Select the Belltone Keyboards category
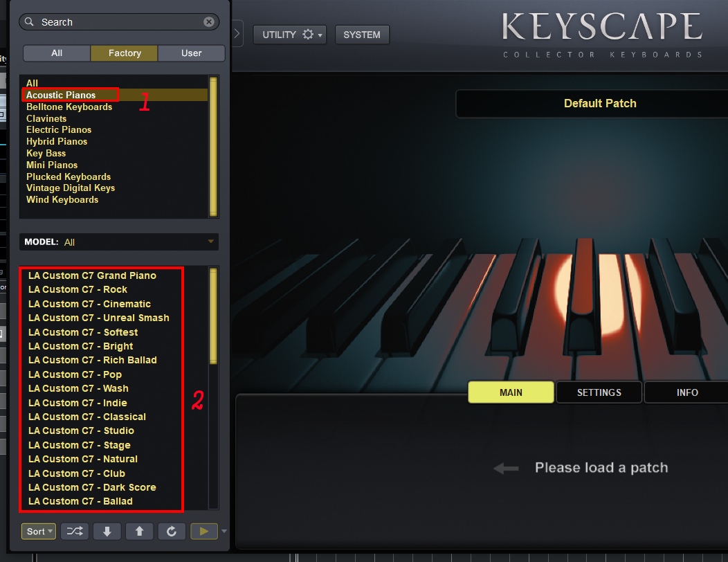 click(69, 107)
